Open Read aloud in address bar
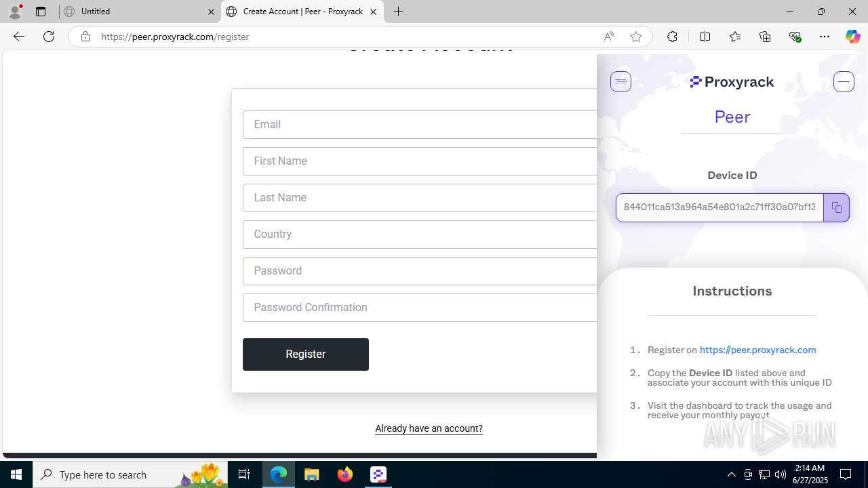Image resolution: width=868 pixels, height=488 pixels. coord(609,37)
